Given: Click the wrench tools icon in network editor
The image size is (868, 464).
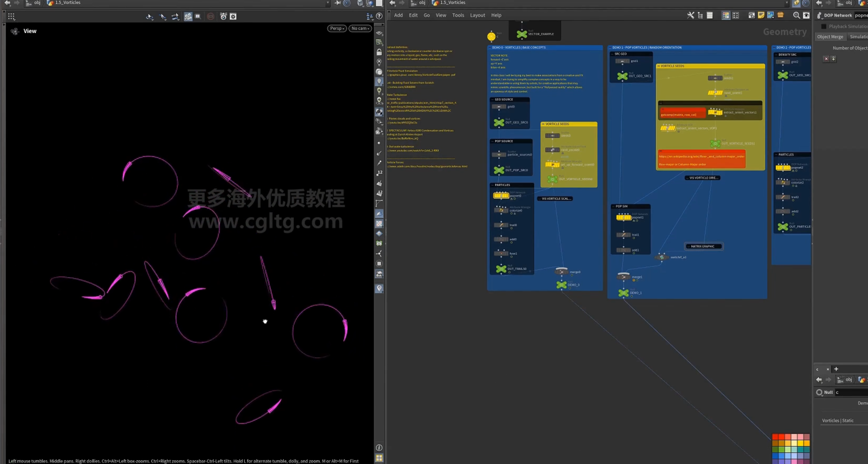Looking at the screenshot, I should click(x=691, y=15).
